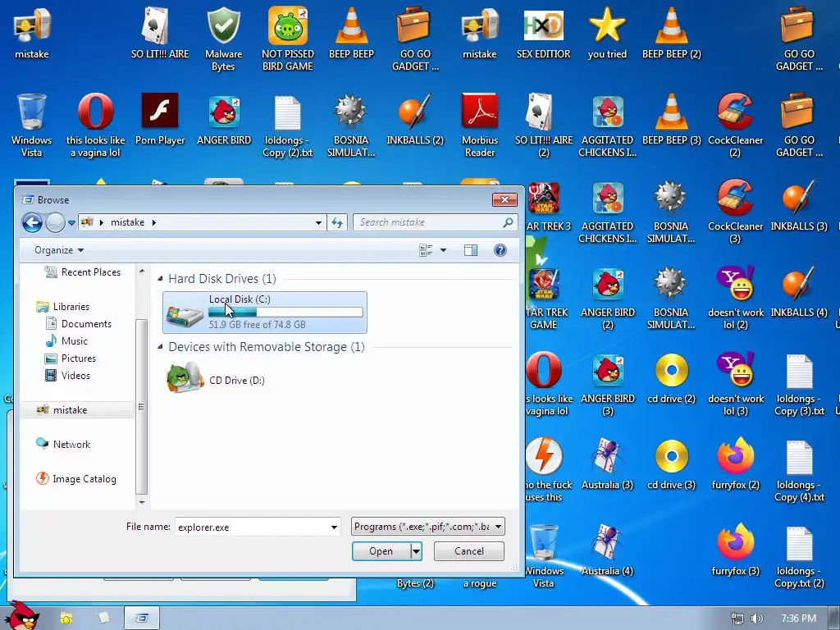The width and height of the screenshot is (840, 630).
Task: Select the Morbius Reader PDF icon
Action: [479, 125]
